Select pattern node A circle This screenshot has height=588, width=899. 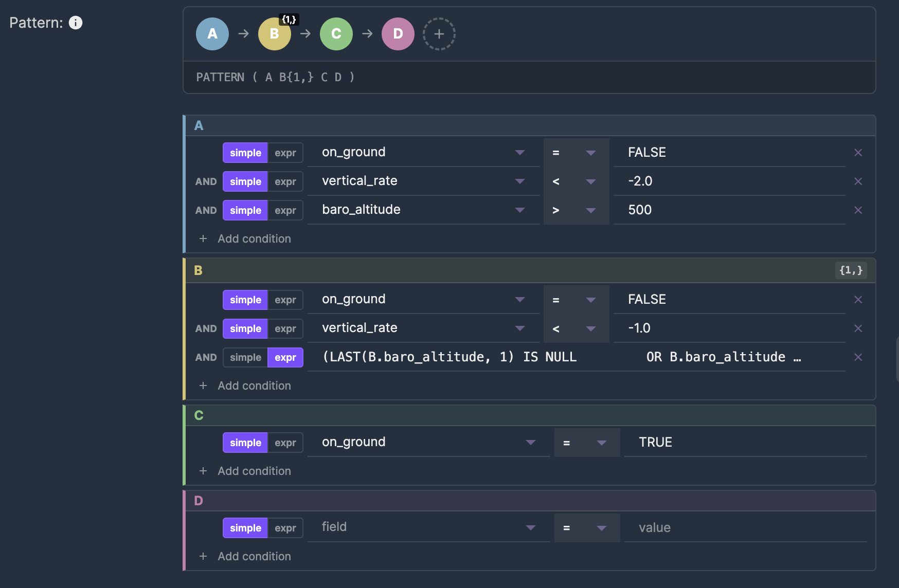(x=212, y=34)
